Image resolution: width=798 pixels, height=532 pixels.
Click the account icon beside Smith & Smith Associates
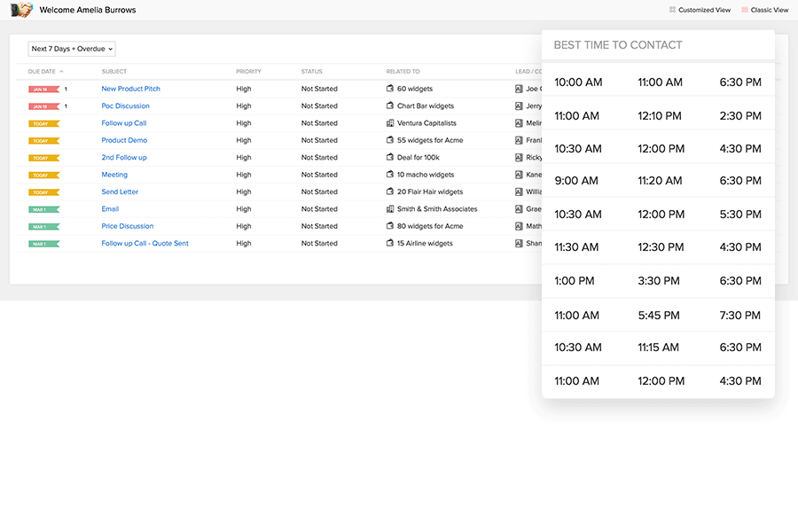[x=390, y=208]
